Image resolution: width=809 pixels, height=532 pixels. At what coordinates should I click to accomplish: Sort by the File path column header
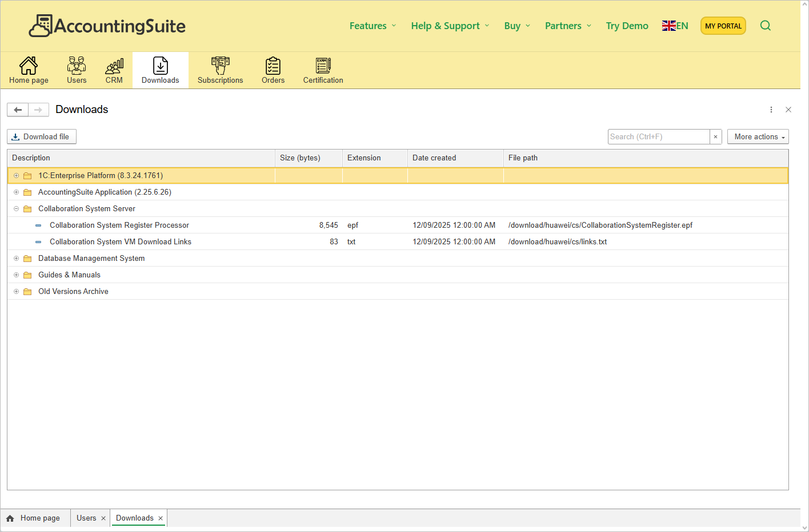(646, 158)
